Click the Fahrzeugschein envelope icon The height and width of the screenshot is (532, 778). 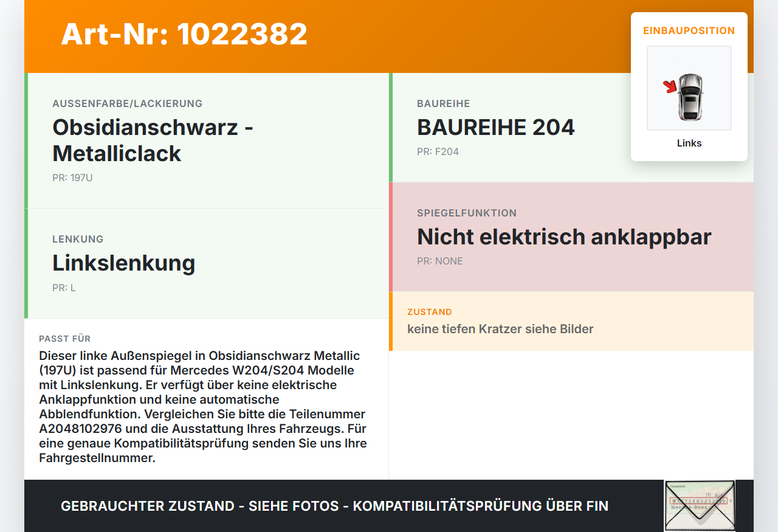pyautogui.click(x=699, y=506)
